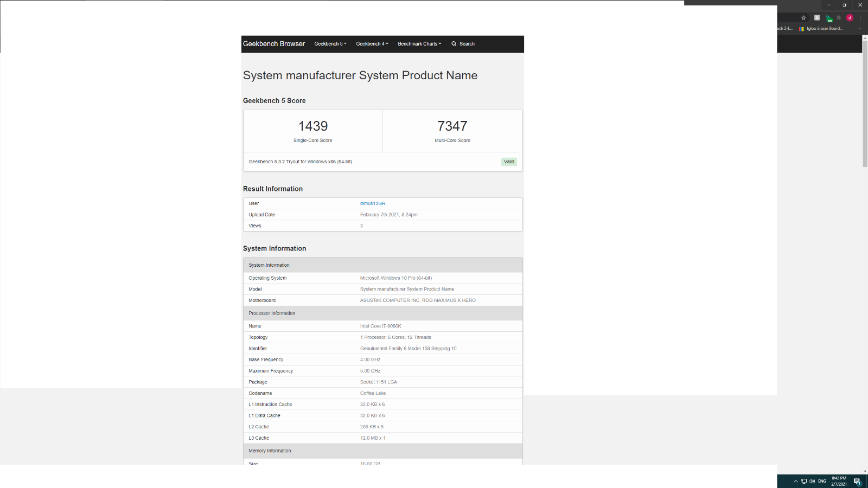Select the upload date 'February 7th 2021, 8:24pm'

[x=389, y=215]
